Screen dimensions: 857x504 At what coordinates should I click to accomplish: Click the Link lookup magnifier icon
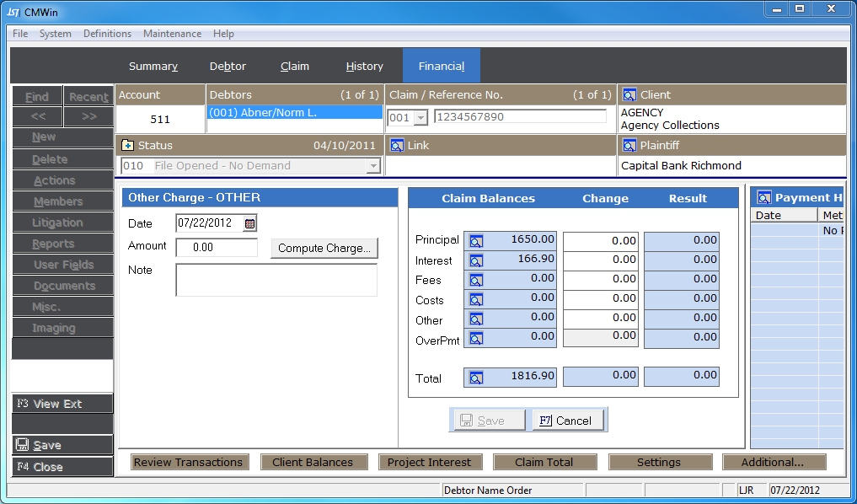pyautogui.click(x=396, y=146)
